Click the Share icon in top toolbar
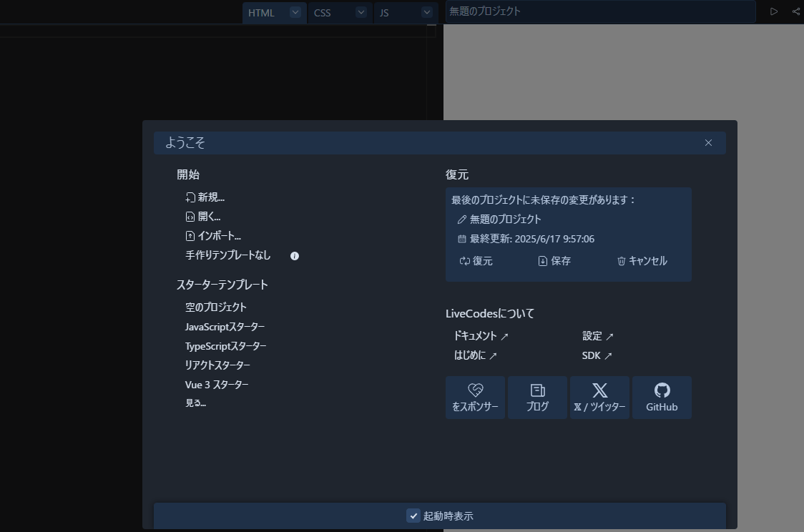Image resolution: width=804 pixels, height=532 pixels. (796, 11)
